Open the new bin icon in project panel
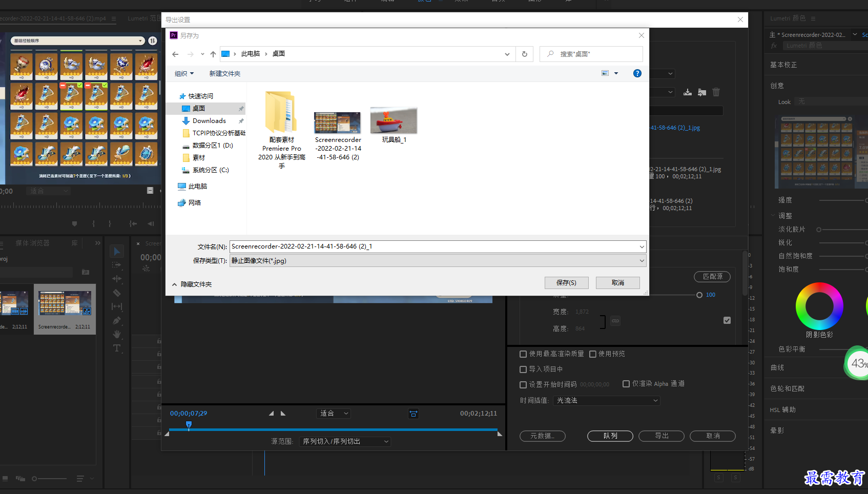868x494 pixels. (86, 272)
